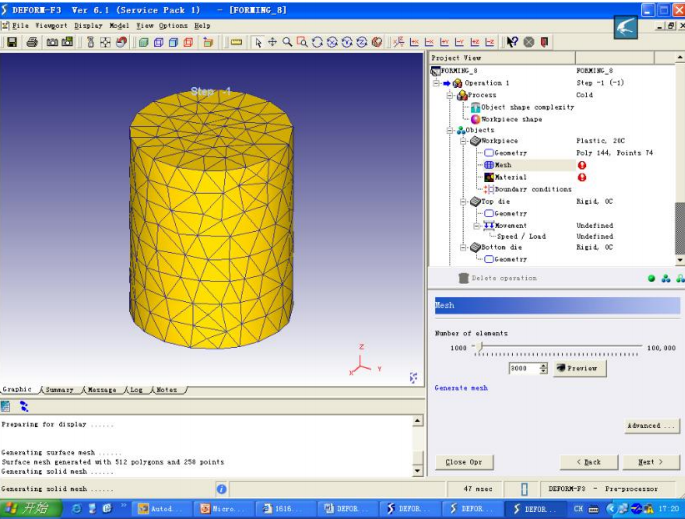Open the Advanced mesh settings
The image size is (685, 519).
coord(651,426)
